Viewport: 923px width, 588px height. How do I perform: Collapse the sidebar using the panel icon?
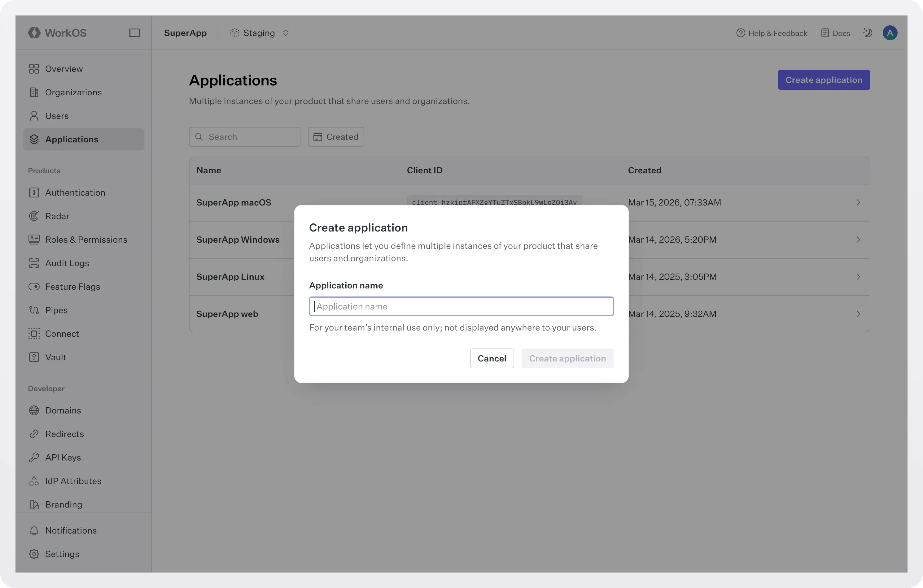[134, 32]
